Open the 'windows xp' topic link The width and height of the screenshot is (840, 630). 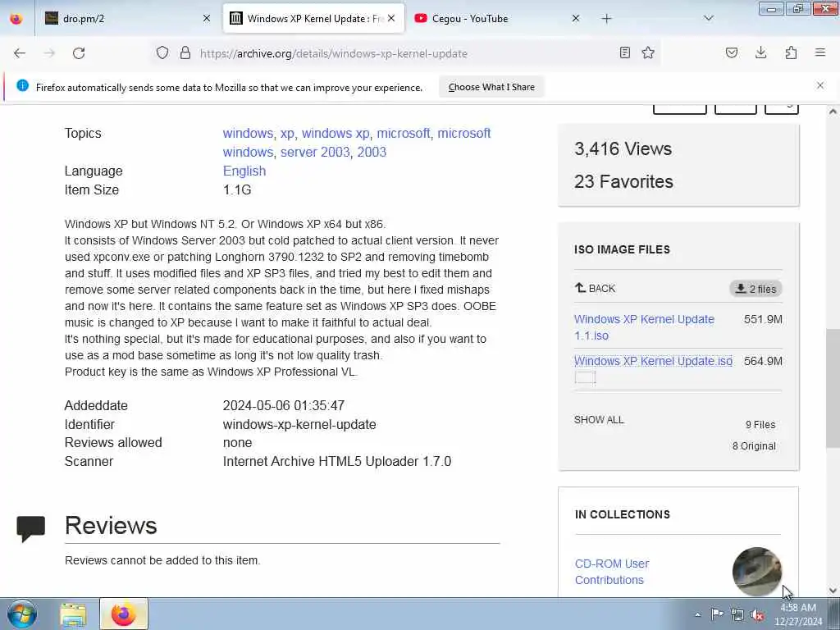pyautogui.click(x=336, y=133)
